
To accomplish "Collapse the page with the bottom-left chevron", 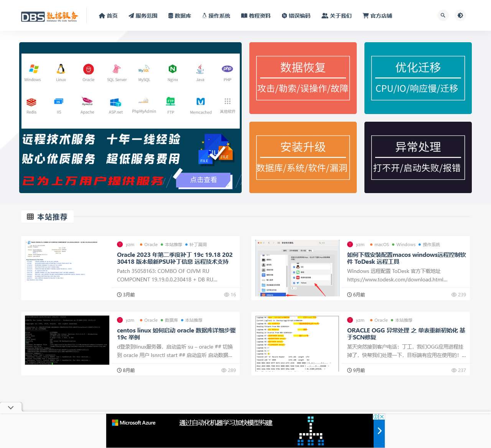I will coord(10,408).
